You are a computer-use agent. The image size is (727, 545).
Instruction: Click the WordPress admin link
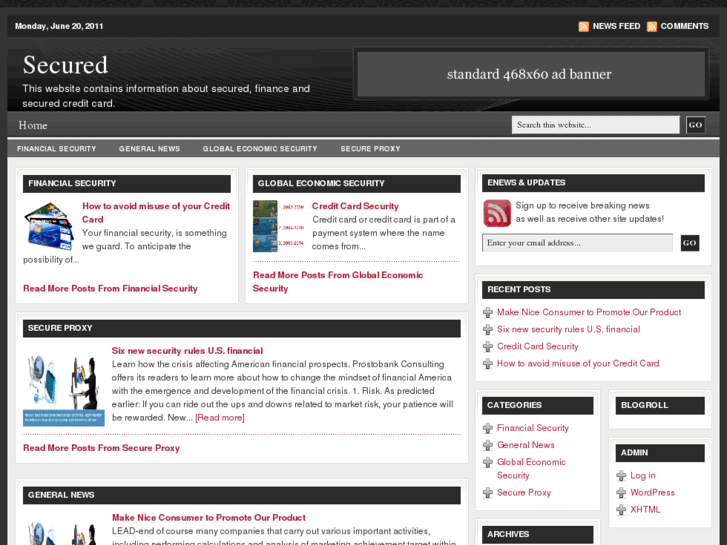pyautogui.click(x=652, y=493)
